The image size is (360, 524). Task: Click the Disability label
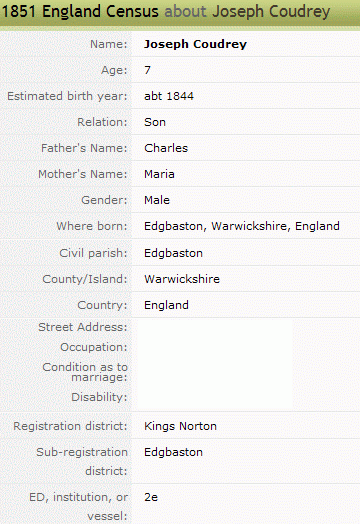pos(99,397)
